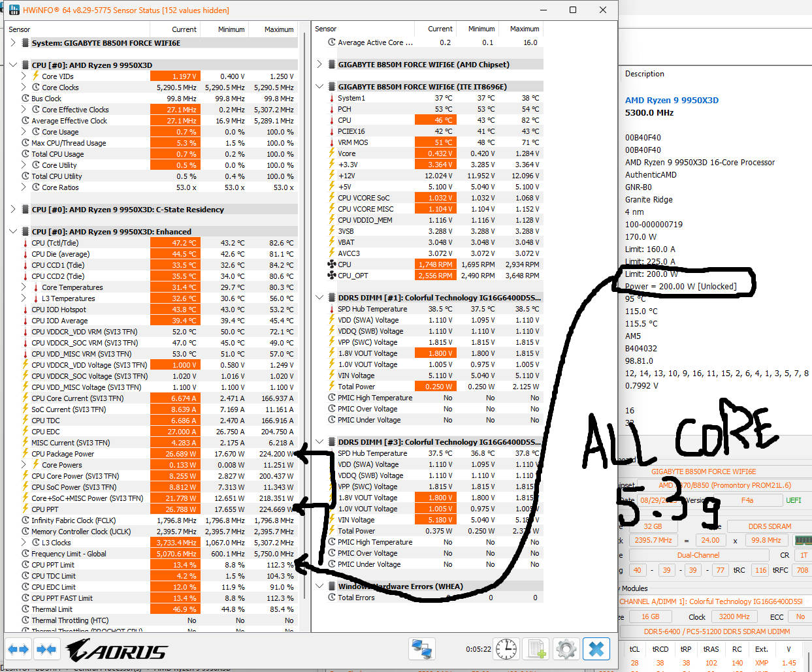This screenshot has width=812, height=672.
Task: Select the CPU EDC row label
Action: pyautogui.click(x=45, y=432)
